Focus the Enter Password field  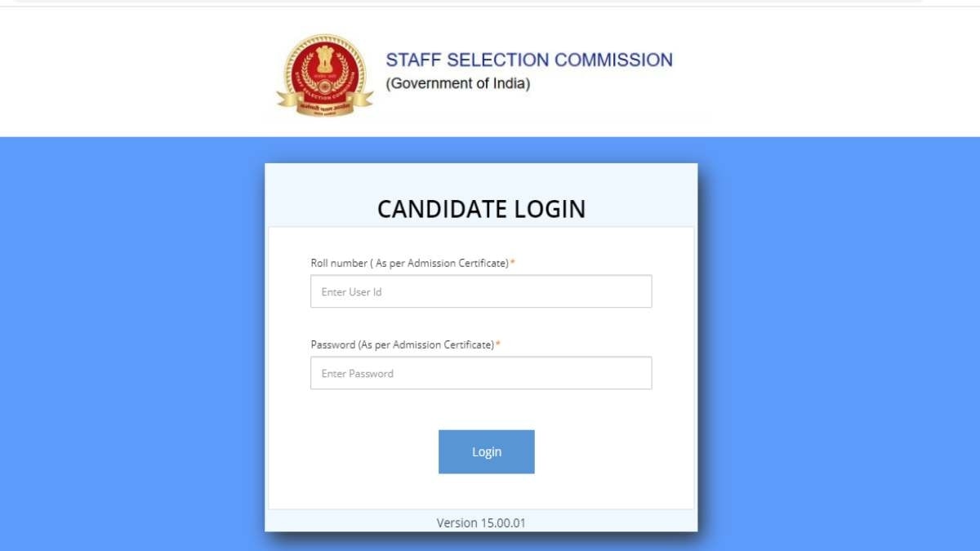[x=481, y=373]
